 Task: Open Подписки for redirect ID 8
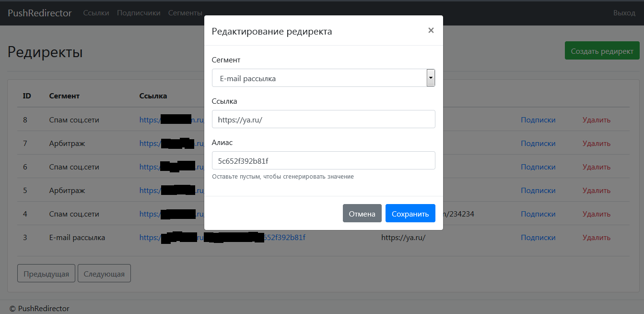click(538, 120)
